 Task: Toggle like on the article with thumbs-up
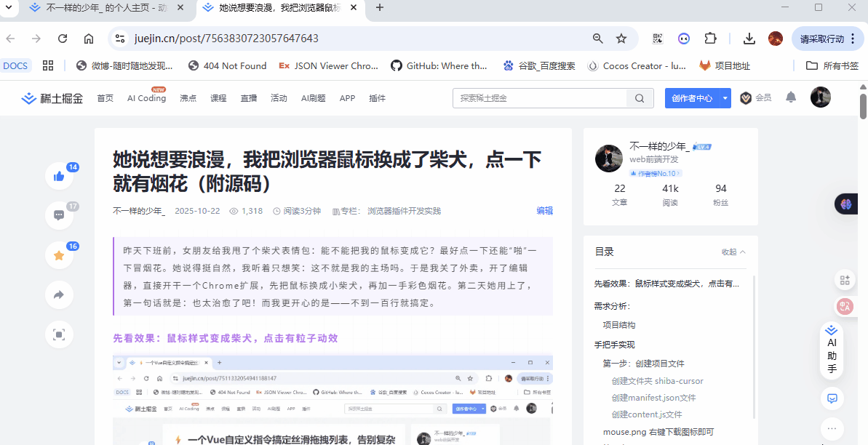[x=59, y=176]
